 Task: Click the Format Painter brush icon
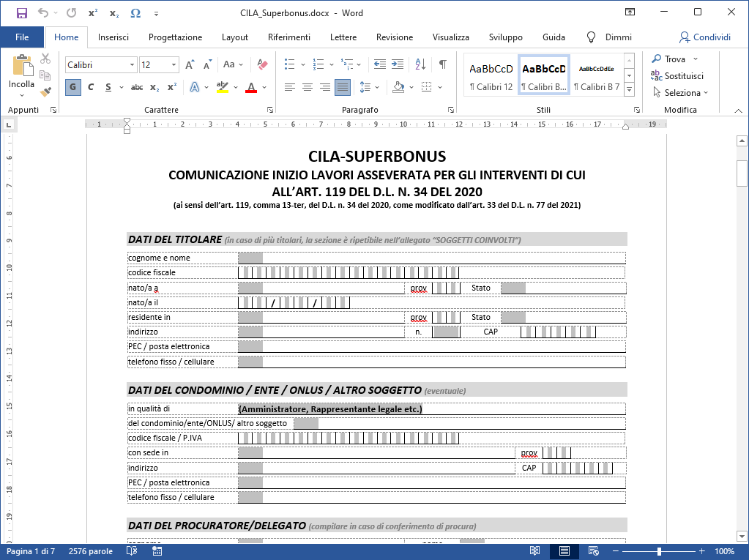[x=45, y=92]
